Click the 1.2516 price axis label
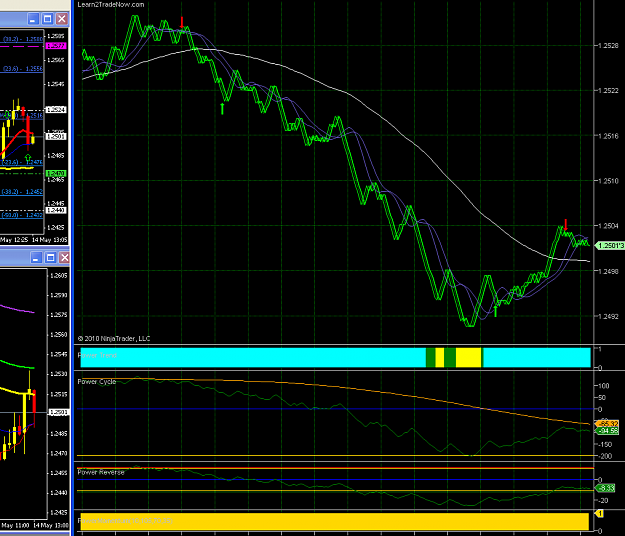This screenshot has height=536, width=625. tap(609, 136)
